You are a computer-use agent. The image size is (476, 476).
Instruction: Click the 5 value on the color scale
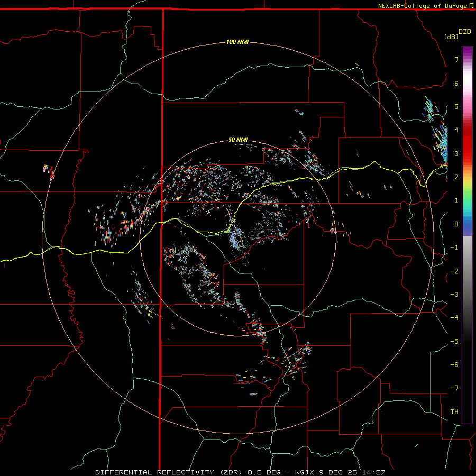456,106
